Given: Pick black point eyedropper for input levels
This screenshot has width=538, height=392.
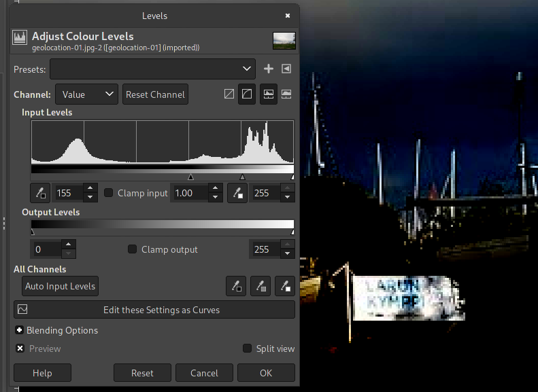Looking at the screenshot, I should point(40,193).
